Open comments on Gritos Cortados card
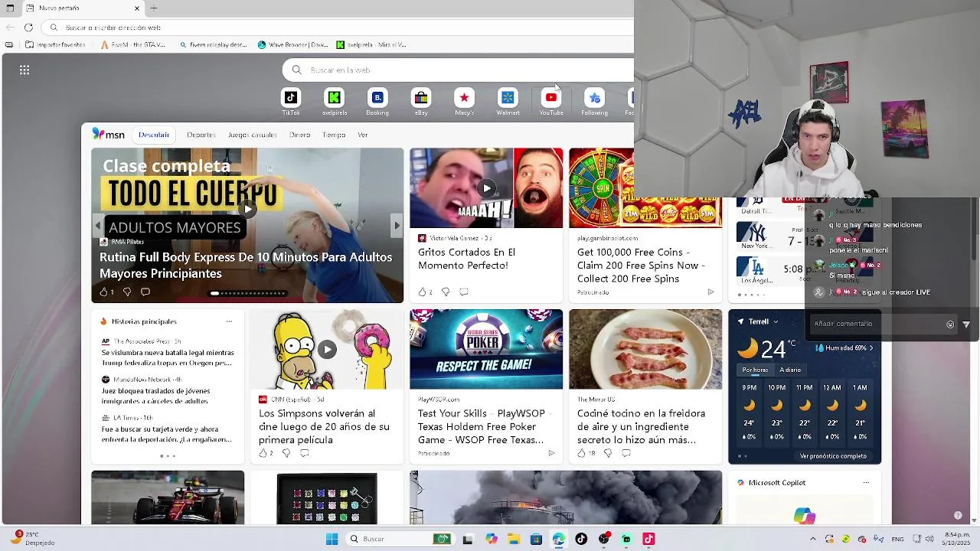Screen dimensions: 980x551 pyautogui.click(x=464, y=292)
